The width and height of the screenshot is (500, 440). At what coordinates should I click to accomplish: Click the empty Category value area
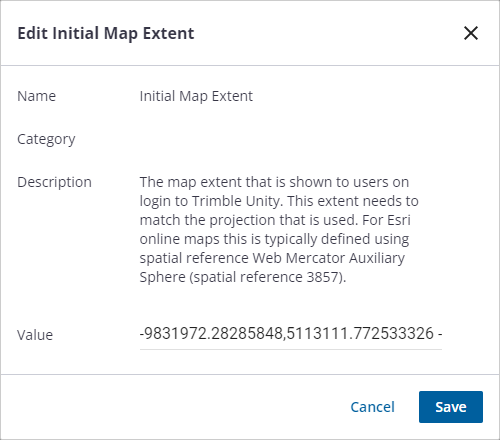[291, 139]
